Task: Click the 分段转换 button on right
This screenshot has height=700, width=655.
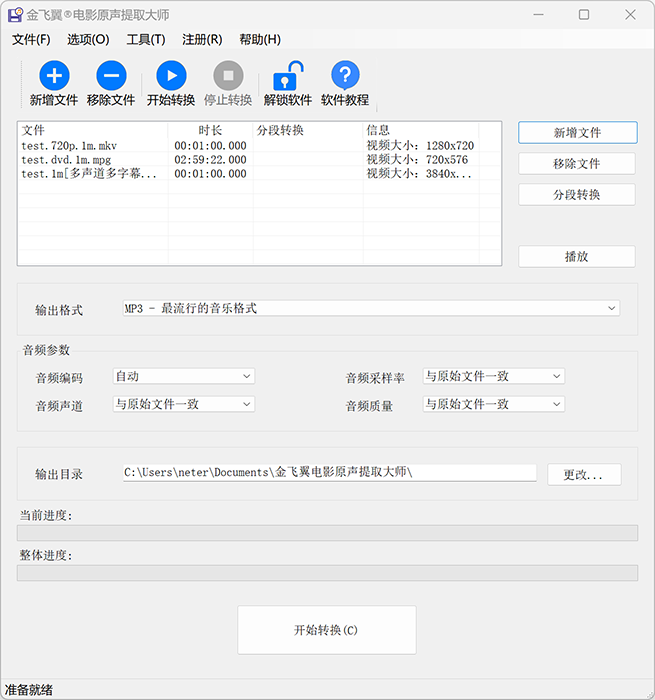Action: [x=577, y=194]
